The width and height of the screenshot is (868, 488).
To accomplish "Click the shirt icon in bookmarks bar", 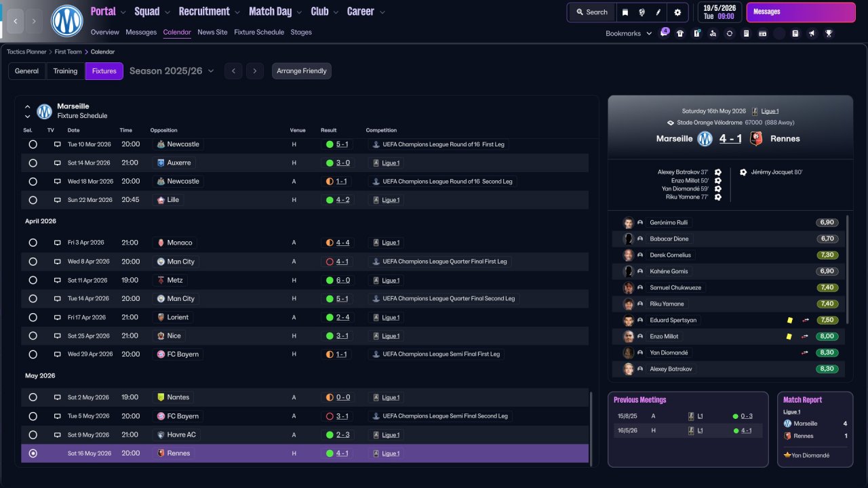I will coord(680,33).
